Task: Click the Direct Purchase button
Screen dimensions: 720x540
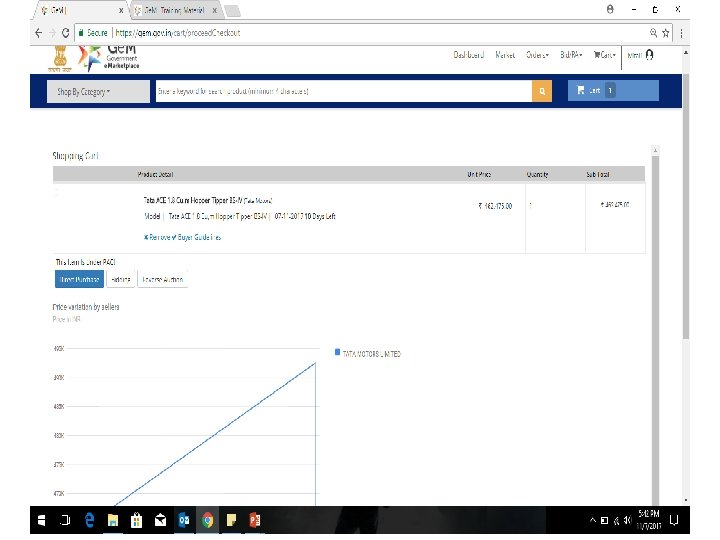Action: (x=79, y=279)
